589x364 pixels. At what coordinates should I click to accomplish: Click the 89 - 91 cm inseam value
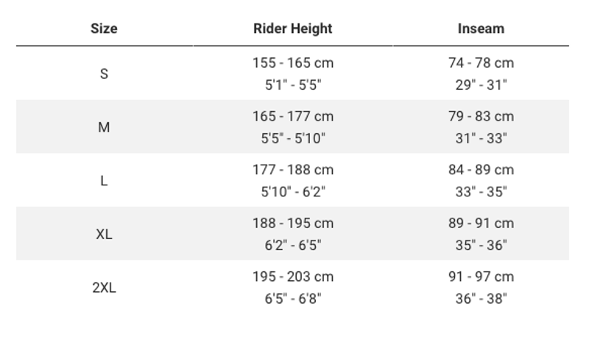coord(481,223)
